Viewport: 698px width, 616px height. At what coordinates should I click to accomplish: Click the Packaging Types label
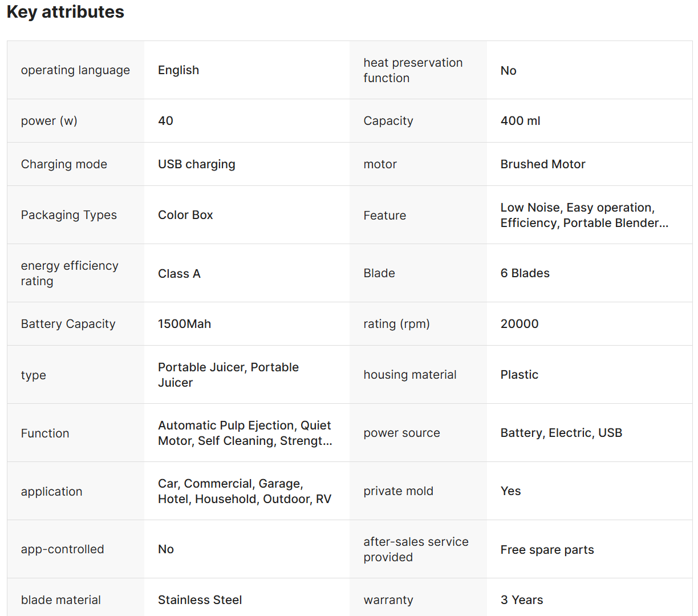click(x=69, y=215)
